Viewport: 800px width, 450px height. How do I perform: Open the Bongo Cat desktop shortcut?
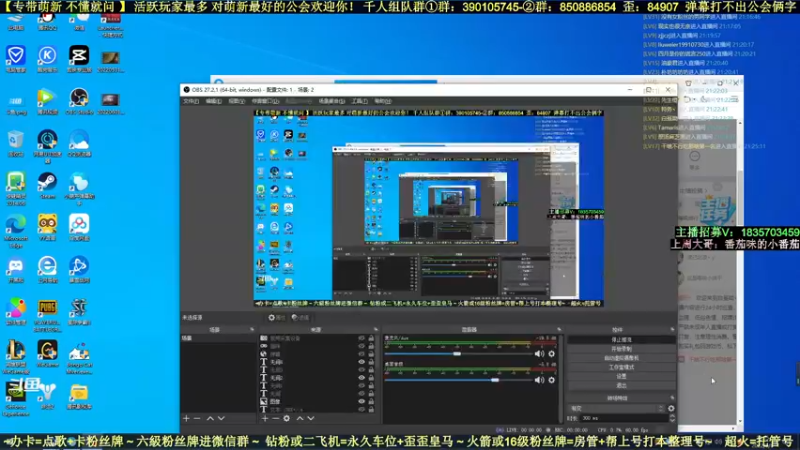pyautogui.click(x=79, y=357)
